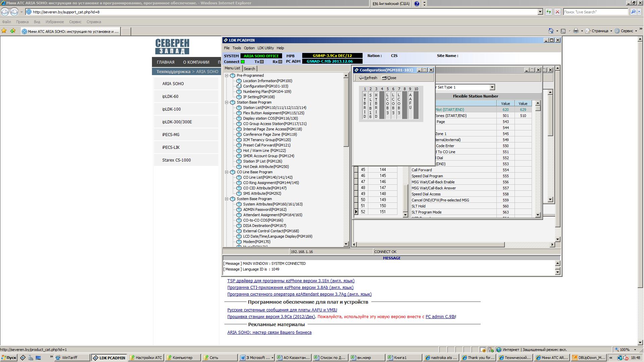This screenshot has height=362, width=644.
Task: Click the print page printer icon
Action: click(x=576, y=31)
